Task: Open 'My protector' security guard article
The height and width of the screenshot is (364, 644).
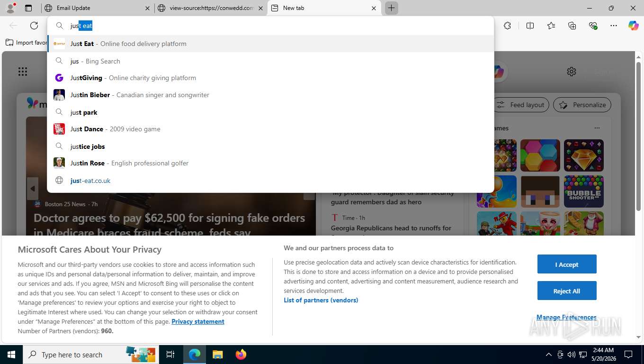Action: 393,197
